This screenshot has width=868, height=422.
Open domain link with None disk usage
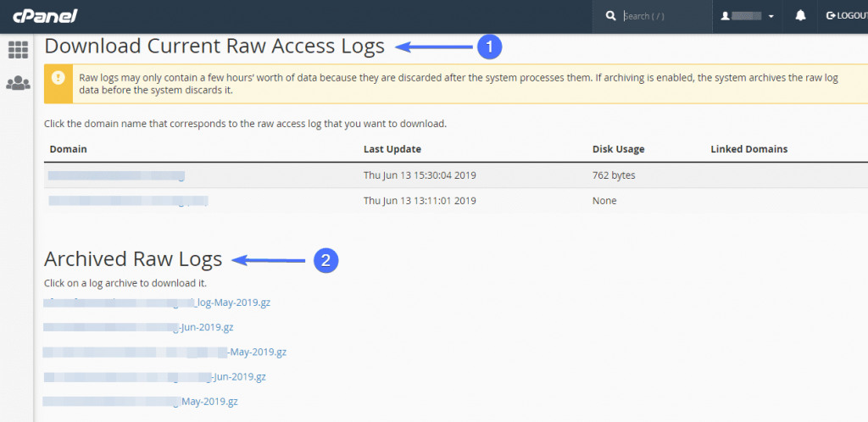coord(129,201)
